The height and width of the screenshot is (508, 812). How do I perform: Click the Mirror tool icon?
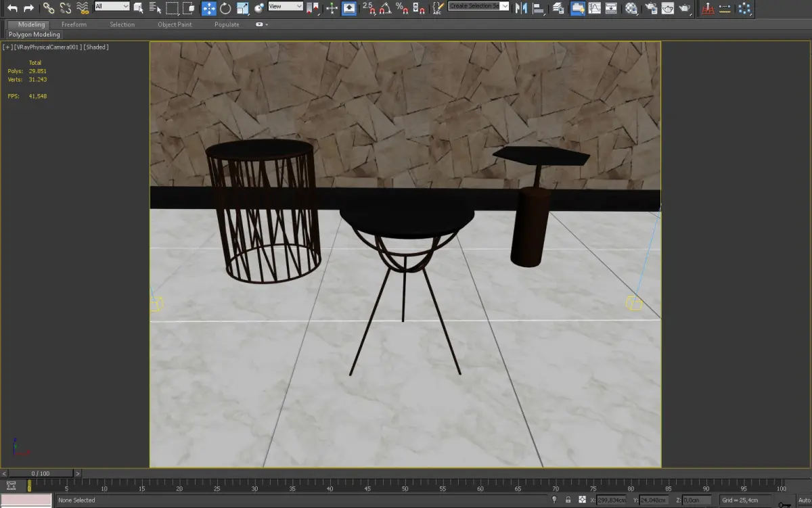pyautogui.click(x=521, y=8)
